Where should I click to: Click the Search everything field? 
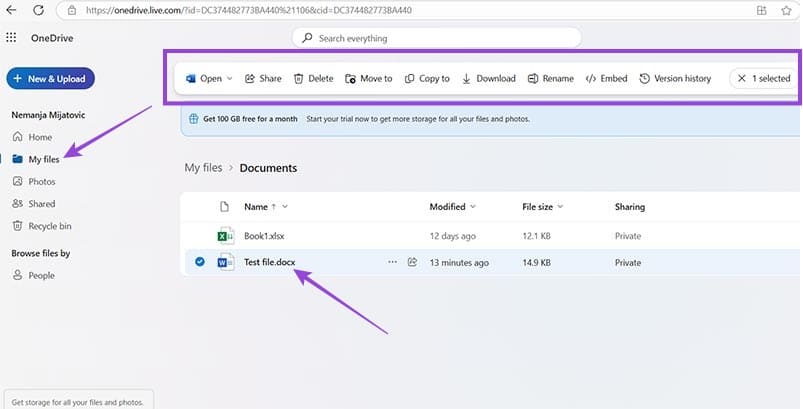[436, 38]
